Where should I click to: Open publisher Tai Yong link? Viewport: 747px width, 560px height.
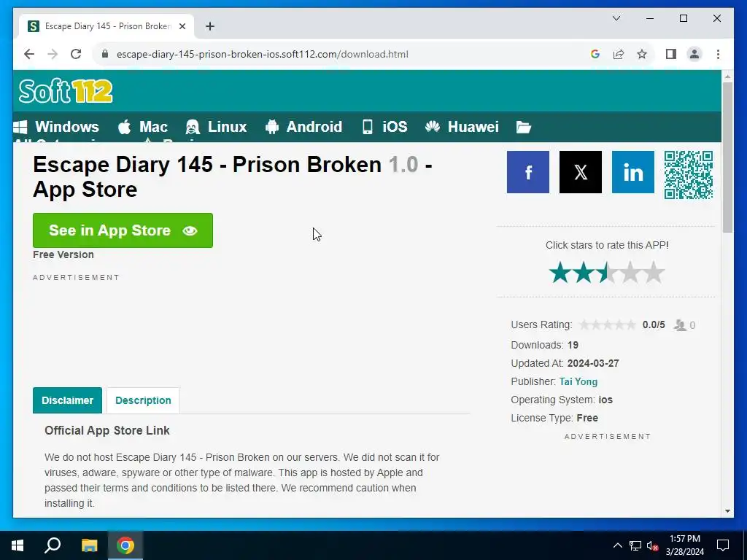click(578, 381)
